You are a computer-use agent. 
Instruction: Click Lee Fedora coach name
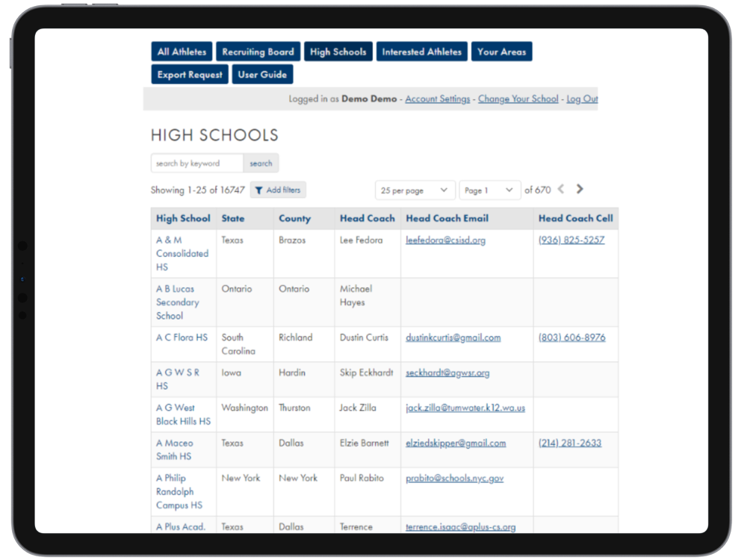[x=361, y=240]
